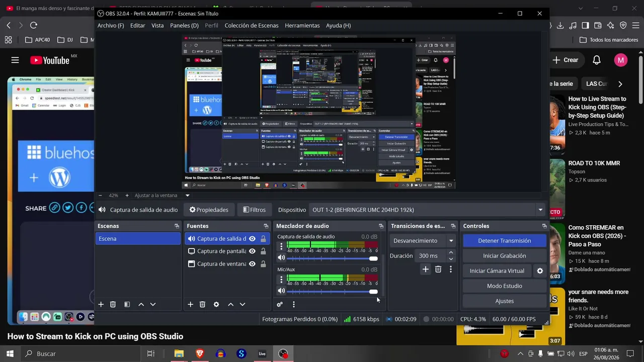The image size is (644, 362).
Task: Add a new scene in Escenas panel
Action: pos(101,304)
